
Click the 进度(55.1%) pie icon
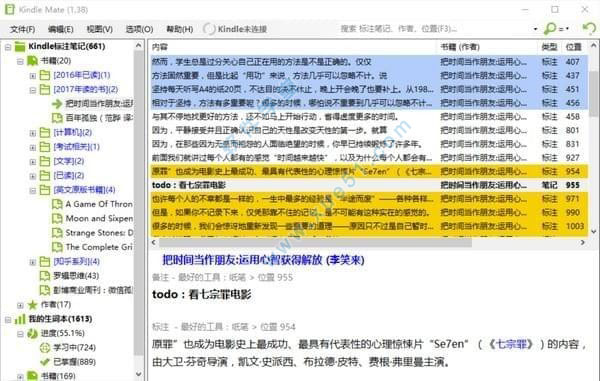click(32, 333)
